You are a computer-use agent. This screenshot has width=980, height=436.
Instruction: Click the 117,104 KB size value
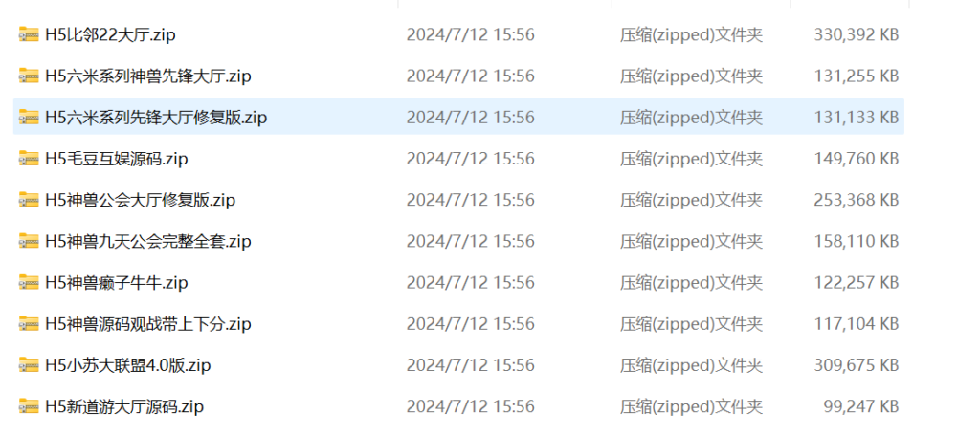(x=857, y=323)
